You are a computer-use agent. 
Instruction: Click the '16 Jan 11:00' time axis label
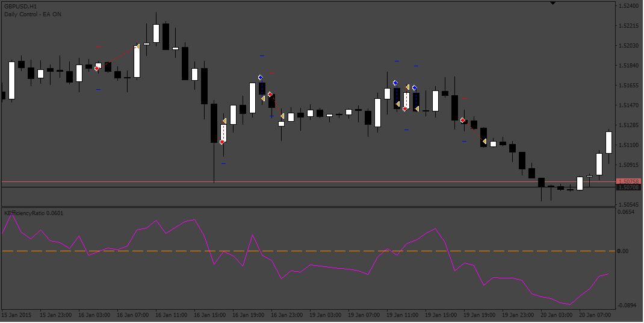(x=172, y=315)
